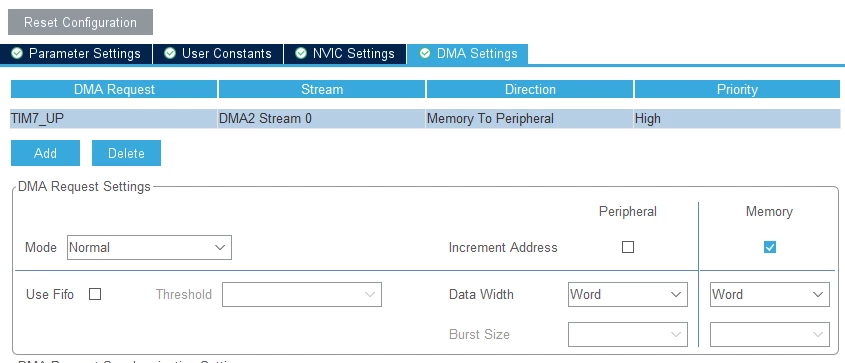Open Memory Burst Size dropdown
Viewport: 845px width, 363px height.
click(770, 334)
